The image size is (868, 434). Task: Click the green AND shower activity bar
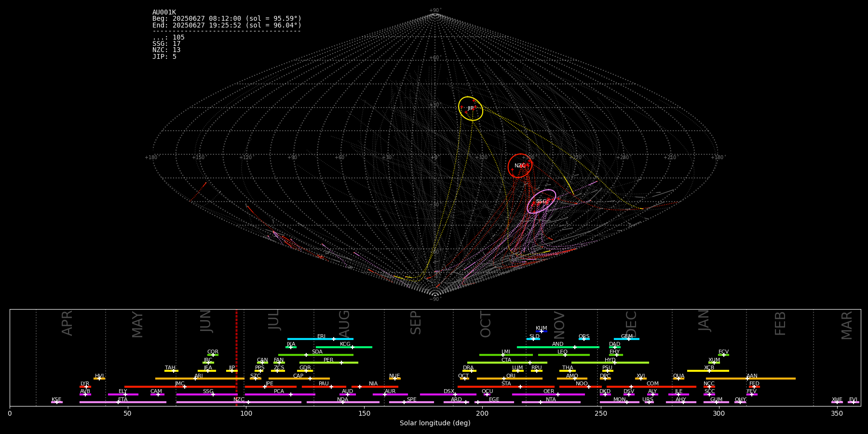pos(558,347)
